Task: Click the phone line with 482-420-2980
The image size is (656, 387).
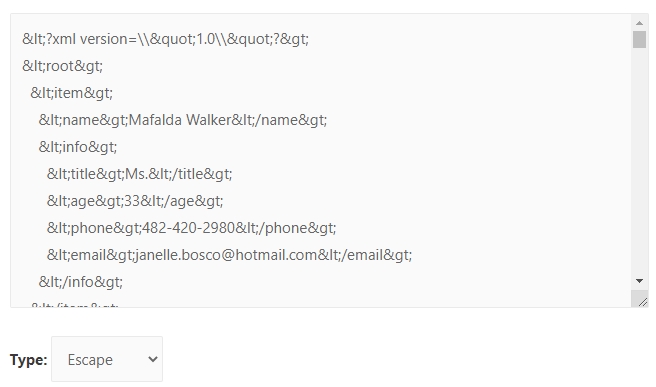Action: tap(191, 228)
